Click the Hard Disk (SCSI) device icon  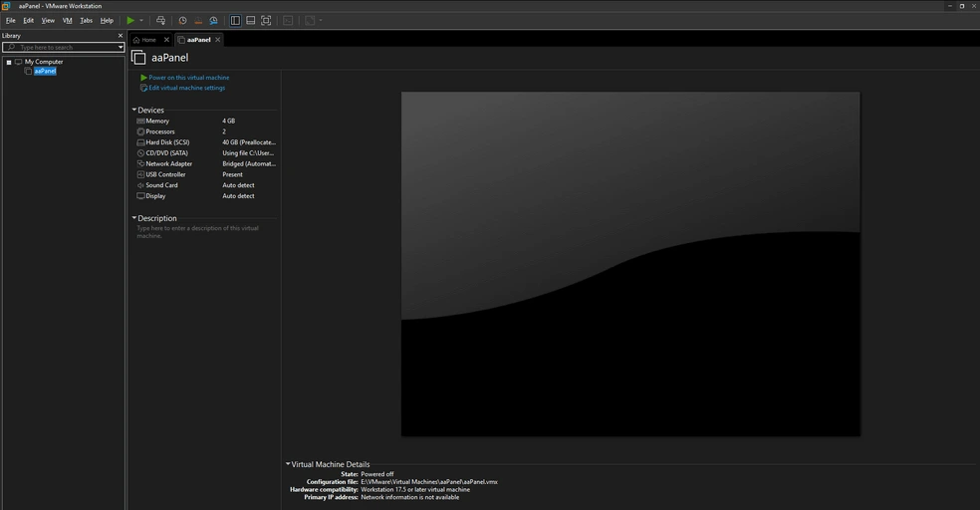[140, 142]
